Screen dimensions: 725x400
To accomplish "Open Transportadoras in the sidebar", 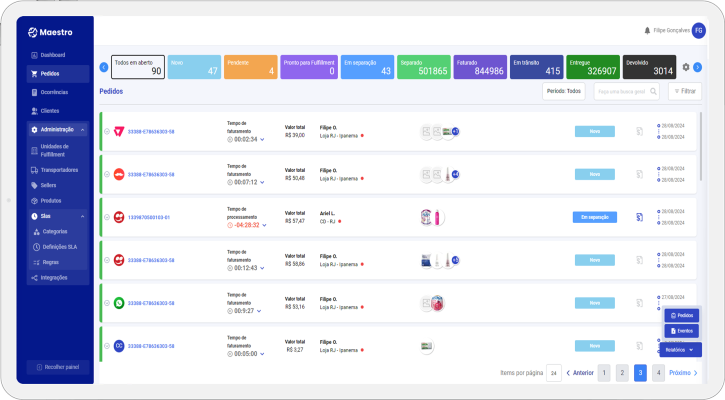I will 60,170.
